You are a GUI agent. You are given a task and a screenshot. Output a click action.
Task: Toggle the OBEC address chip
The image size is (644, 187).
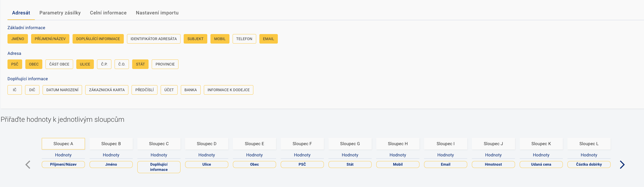pyautogui.click(x=34, y=64)
